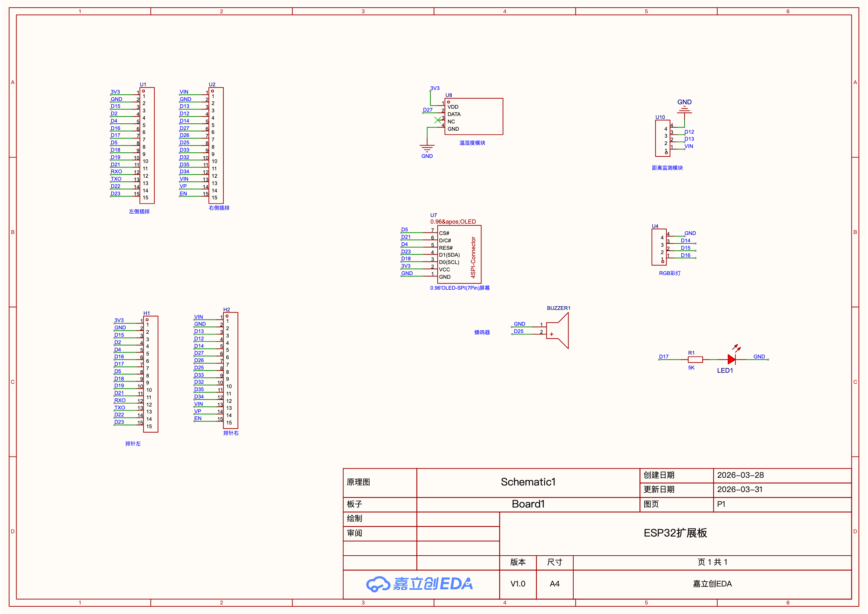868x614 pixels.
Task: Click the U4 RGB light header
Action: pos(659,247)
